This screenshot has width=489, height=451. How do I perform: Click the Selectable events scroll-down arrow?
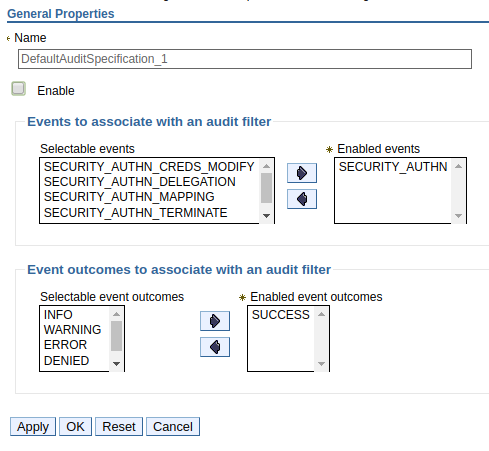point(266,216)
